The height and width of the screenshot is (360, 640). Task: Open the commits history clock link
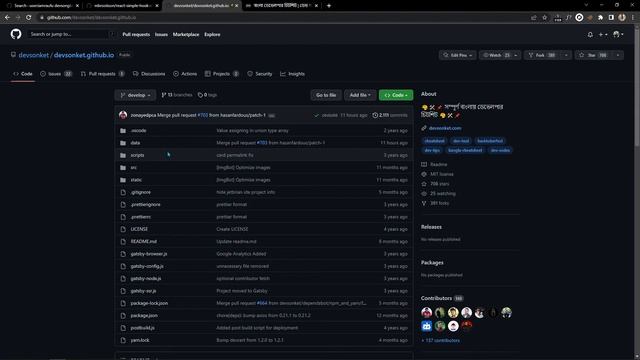[390, 116]
